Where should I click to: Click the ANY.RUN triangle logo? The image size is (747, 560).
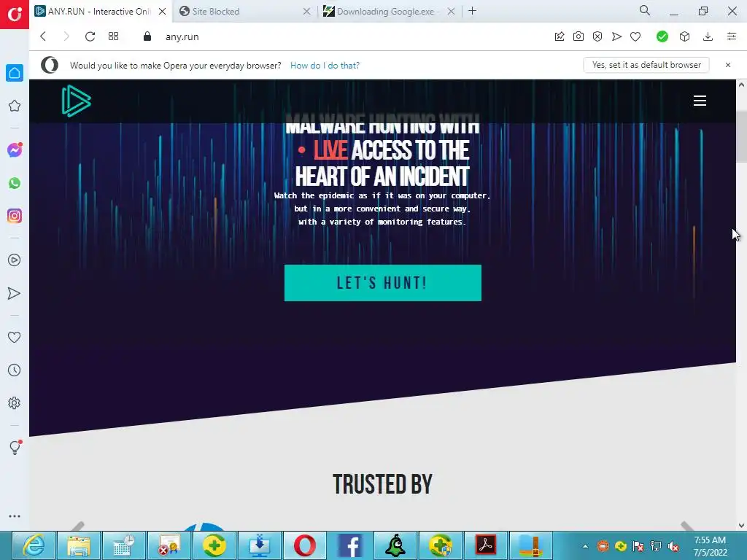[76, 101]
